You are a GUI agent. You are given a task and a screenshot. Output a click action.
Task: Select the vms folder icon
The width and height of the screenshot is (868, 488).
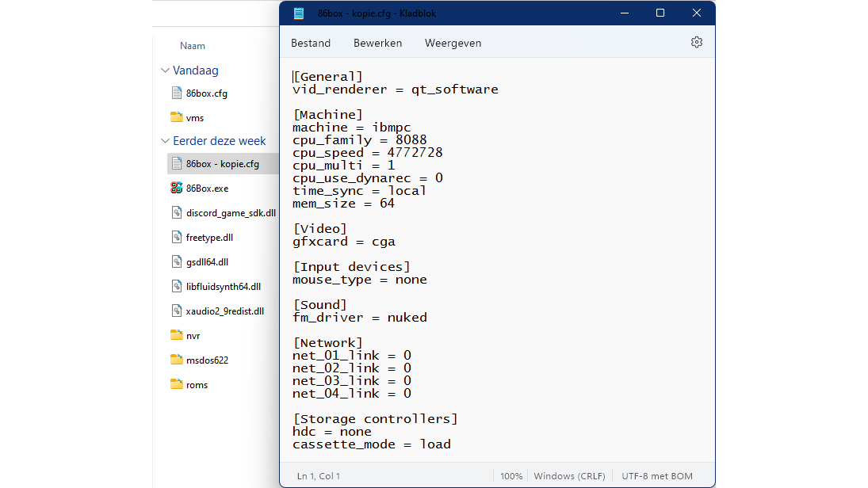click(177, 117)
